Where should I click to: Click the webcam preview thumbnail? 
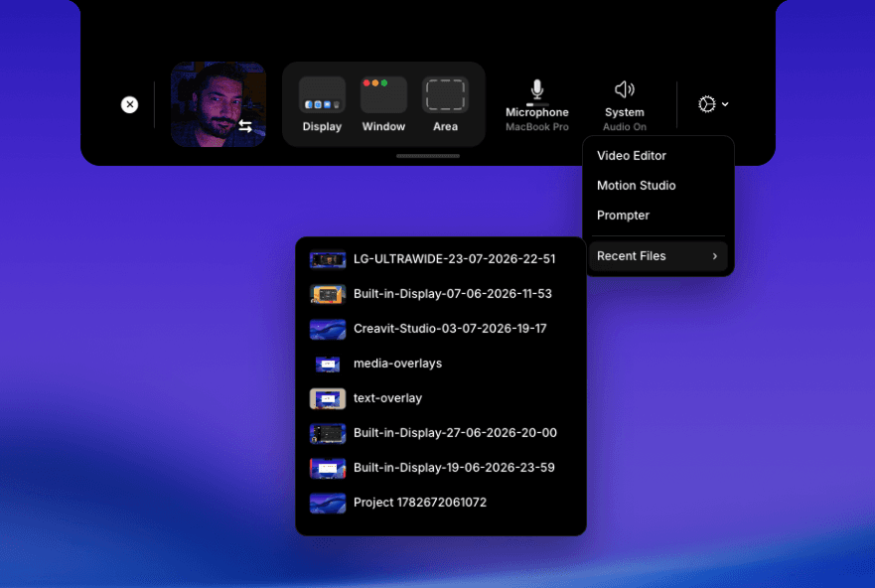(x=219, y=104)
